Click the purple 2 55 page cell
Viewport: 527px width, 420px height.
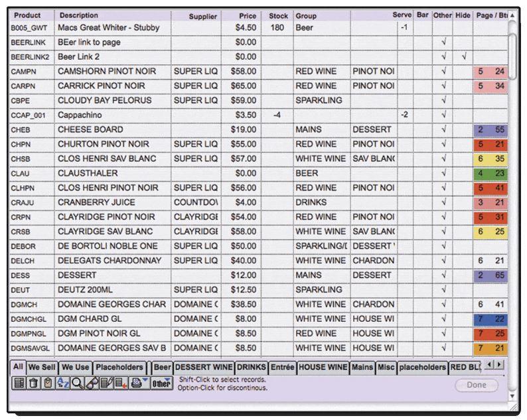490,129
